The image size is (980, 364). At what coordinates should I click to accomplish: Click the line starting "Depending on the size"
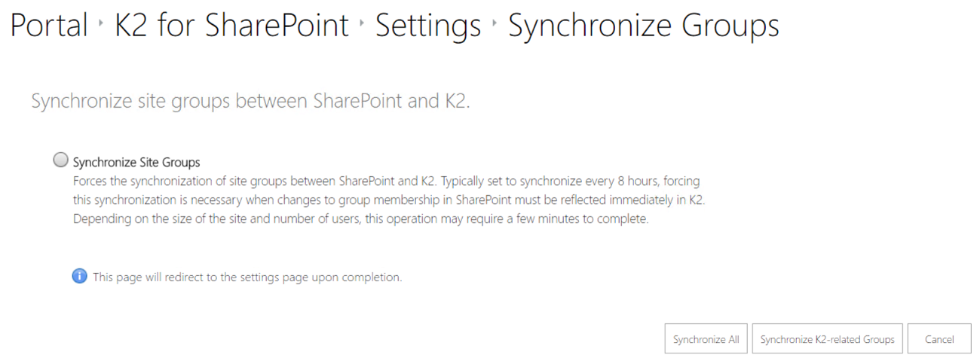click(360, 220)
